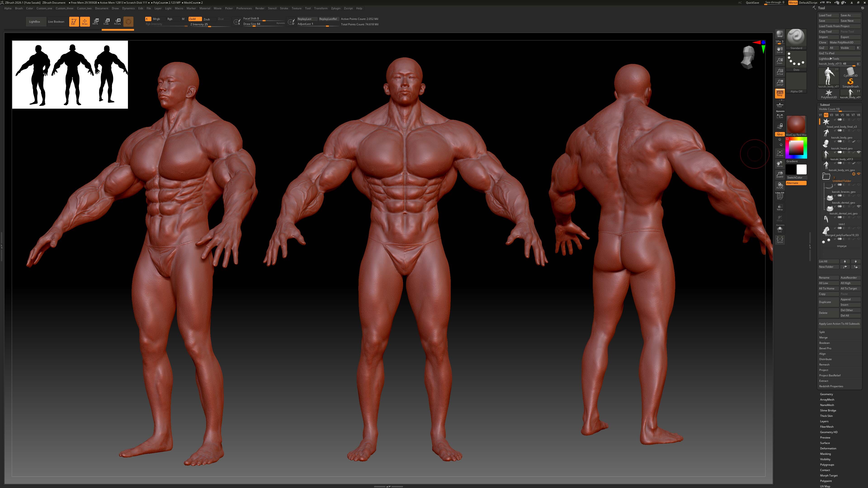Viewport: 868px width, 488px height.
Task: Click the BPR render icon
Action: pos(780,34)
